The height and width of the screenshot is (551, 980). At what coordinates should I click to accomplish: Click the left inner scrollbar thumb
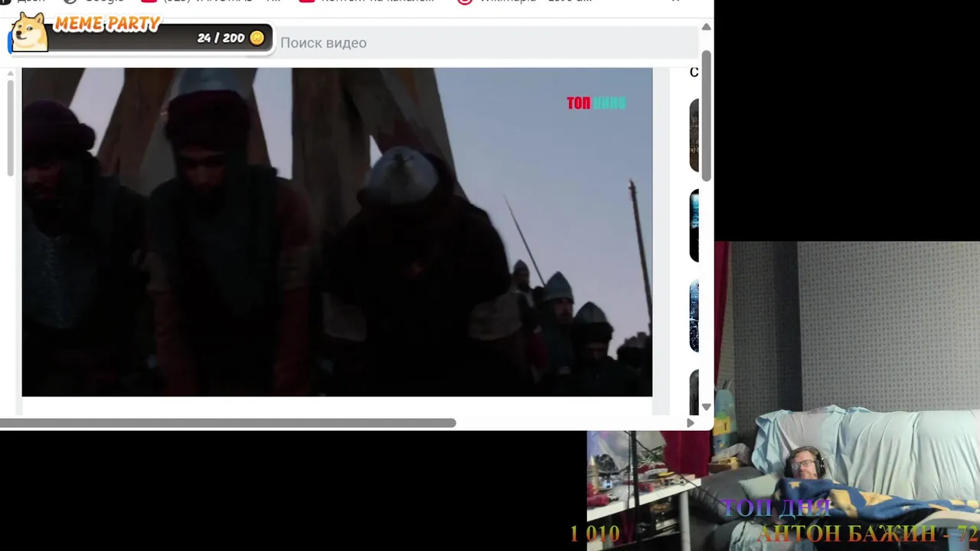pos(10,128)
